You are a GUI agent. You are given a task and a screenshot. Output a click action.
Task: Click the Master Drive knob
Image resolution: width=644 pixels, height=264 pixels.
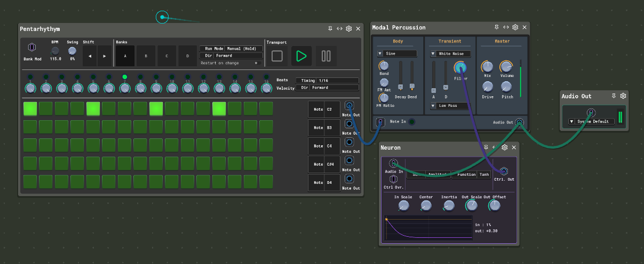[x=488, y=86]
